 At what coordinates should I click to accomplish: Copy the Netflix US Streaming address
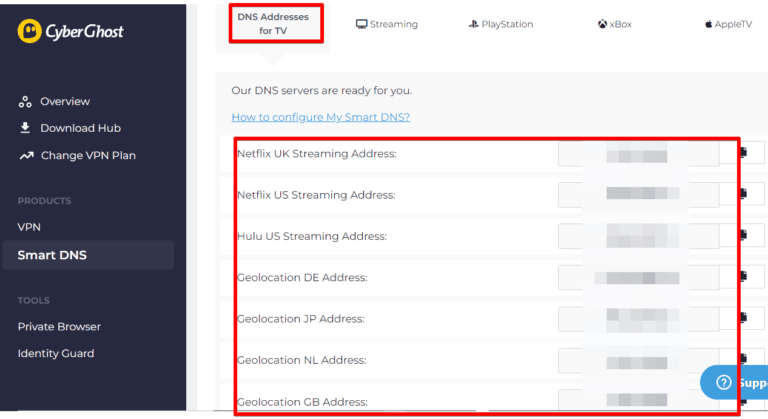[x=745, y=194]
